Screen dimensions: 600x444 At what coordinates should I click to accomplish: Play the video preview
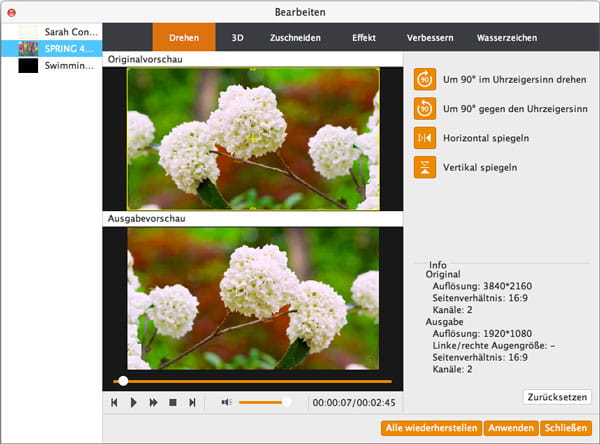[x=134, y=402]
